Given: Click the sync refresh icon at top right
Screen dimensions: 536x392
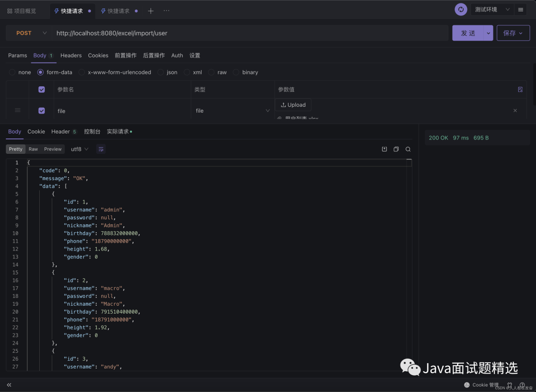Looking at the screenshot, I should coord(461,9).
